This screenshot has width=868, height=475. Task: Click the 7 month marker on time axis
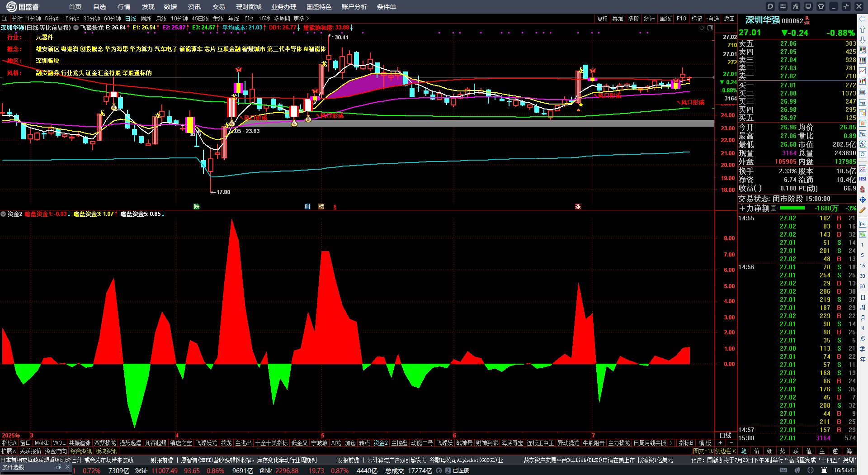tap(593, 435)
